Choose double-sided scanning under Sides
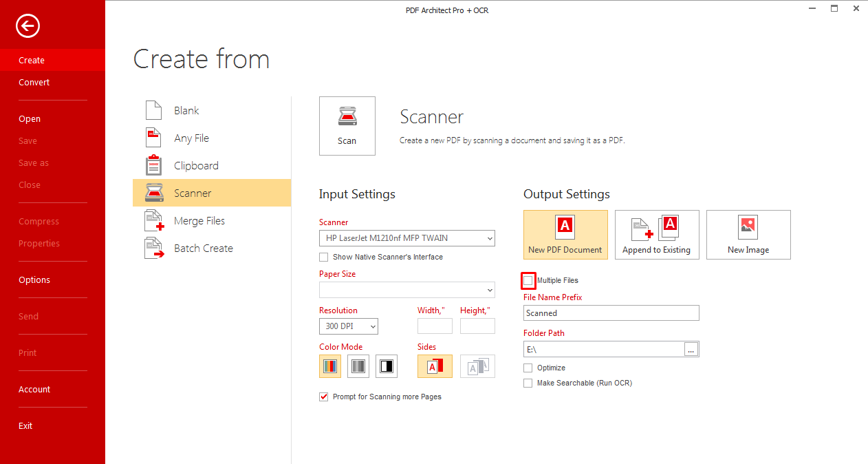 477,366
